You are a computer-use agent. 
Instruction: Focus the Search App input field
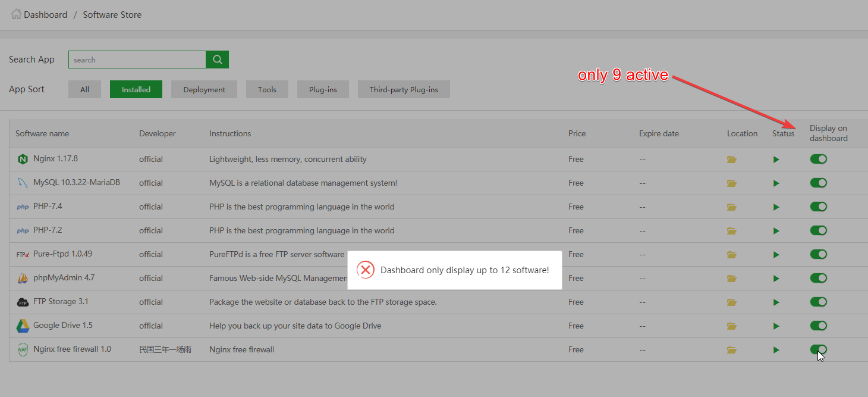137,60
